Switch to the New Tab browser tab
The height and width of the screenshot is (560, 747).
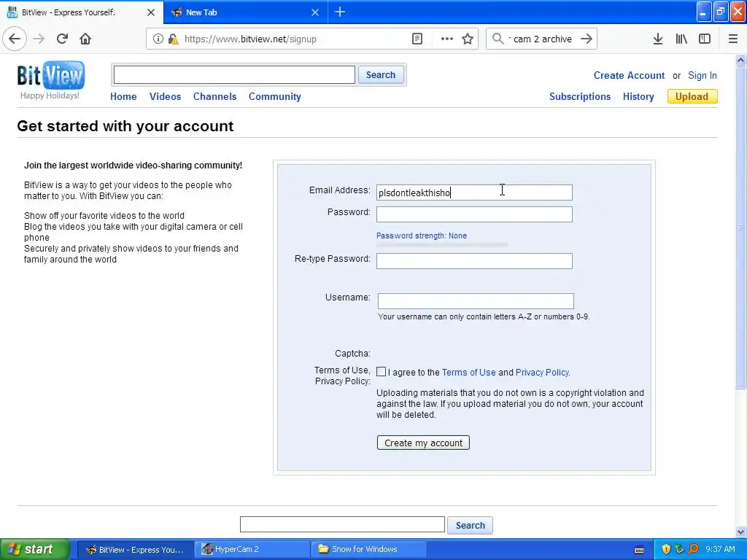245,12
